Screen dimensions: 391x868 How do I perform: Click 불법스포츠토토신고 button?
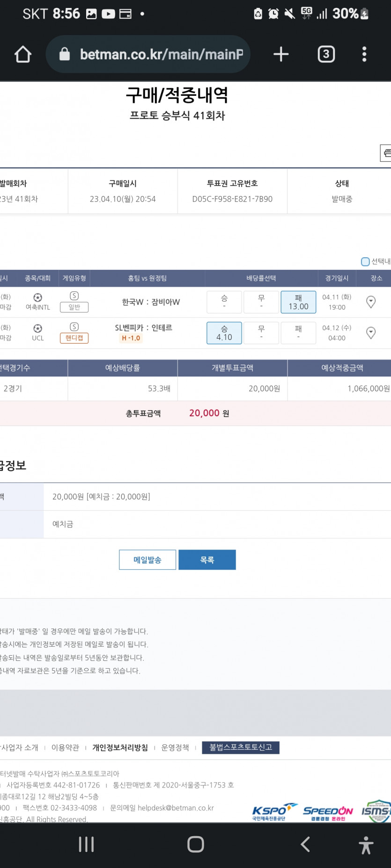pyautogui.click(x=241, y=747)
